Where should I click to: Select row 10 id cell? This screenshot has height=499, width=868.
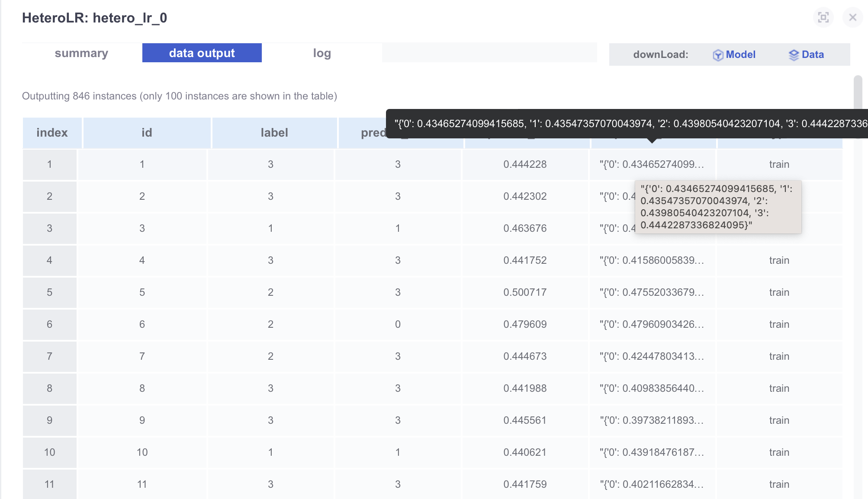click(142, 452)
